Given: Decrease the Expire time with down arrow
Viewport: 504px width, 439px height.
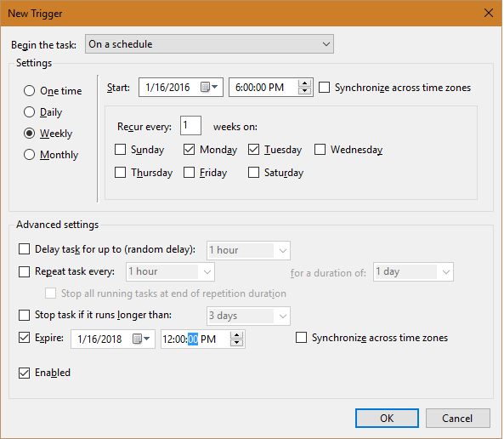Looking at the screenshot, I should click(236, 343).
